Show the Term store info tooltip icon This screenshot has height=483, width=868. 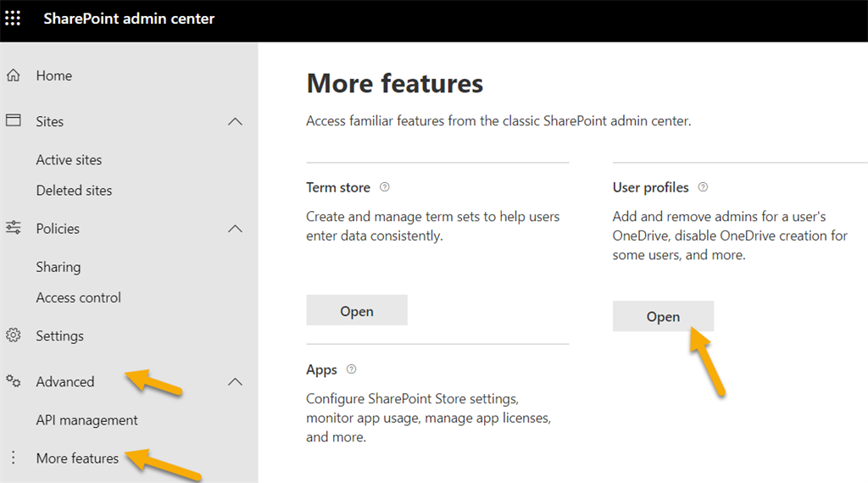pyautogui.click(x=384, y=187)
